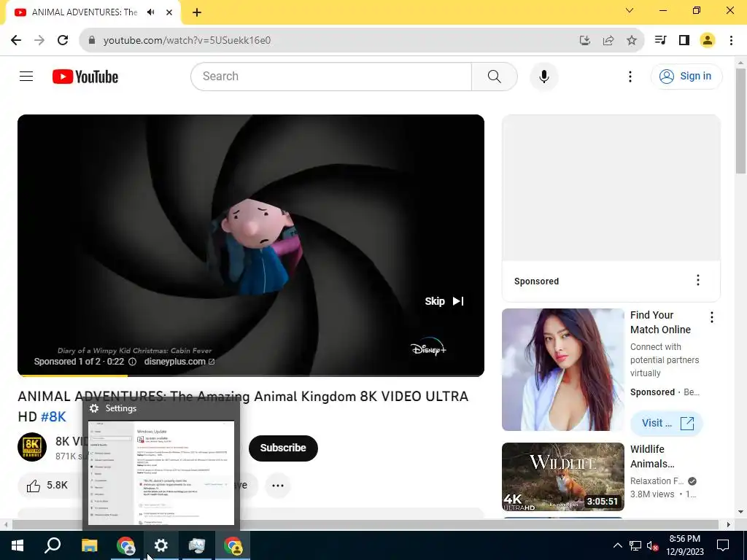Open options for the Sponsored banner
Image resolution: width=747 pixels, height=560 pixels.
pyautogui.click(x=698, y=280)
